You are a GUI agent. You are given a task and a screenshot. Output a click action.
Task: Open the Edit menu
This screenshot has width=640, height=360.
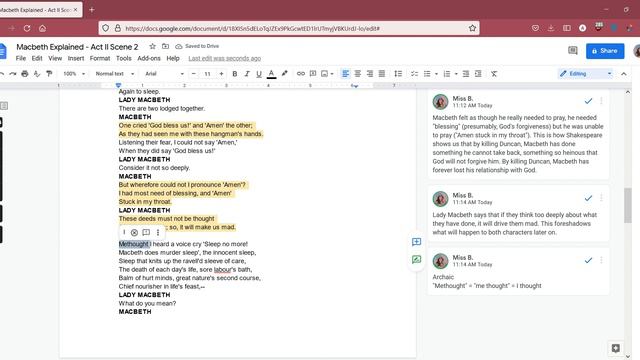(37, 58)
